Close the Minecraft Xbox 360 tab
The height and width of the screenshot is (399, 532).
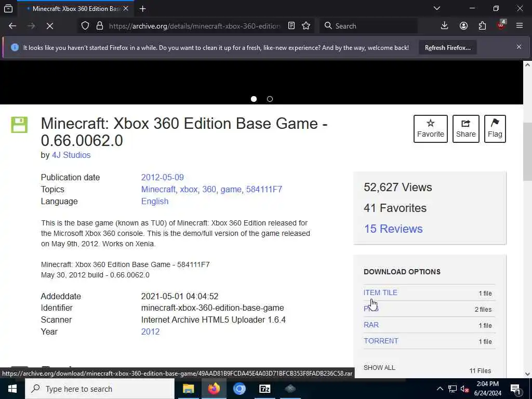(126, 8)
